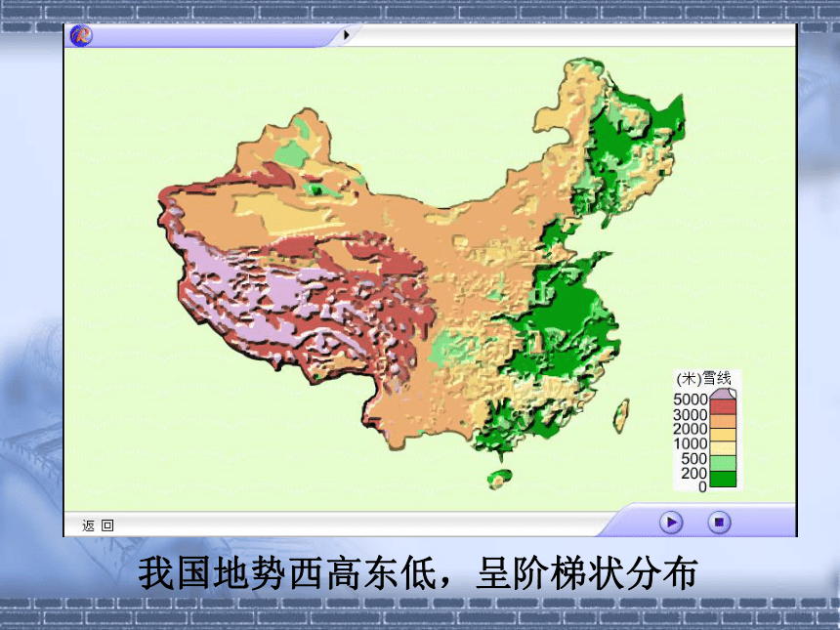
Task: Click the legend title (米)雪线
Action: click(703, 379)
